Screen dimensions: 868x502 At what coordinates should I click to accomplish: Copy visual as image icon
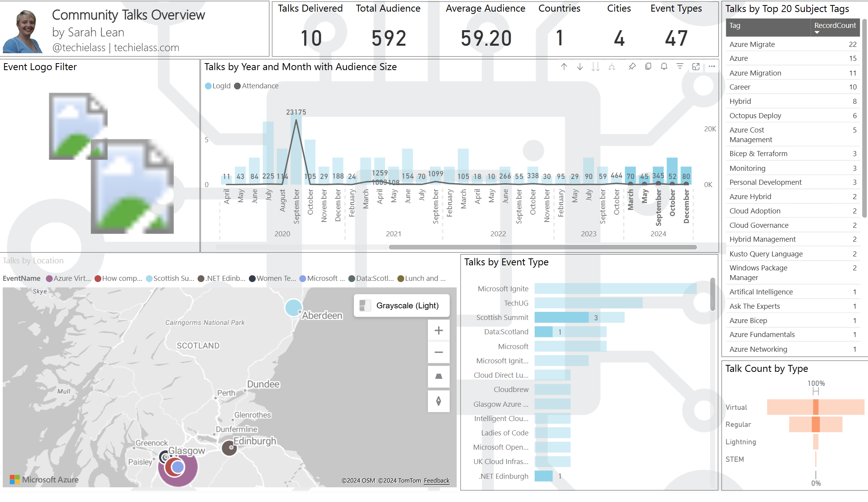648,67
